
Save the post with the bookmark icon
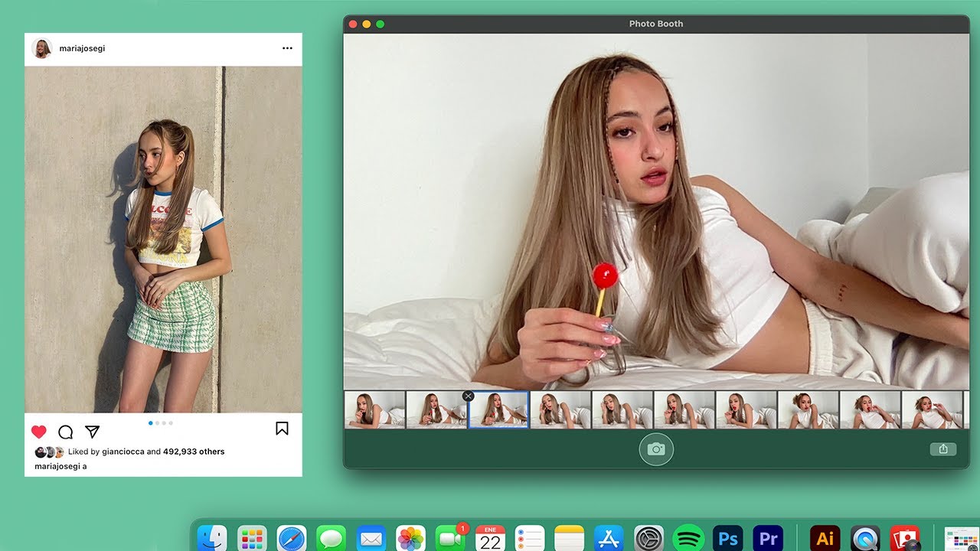click(282, 429)
